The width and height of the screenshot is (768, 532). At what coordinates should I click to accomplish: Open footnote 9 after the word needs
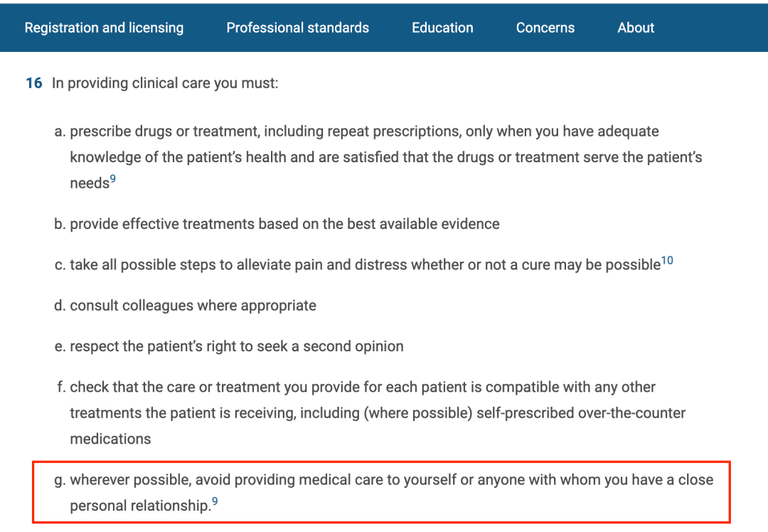click(112, 179)
